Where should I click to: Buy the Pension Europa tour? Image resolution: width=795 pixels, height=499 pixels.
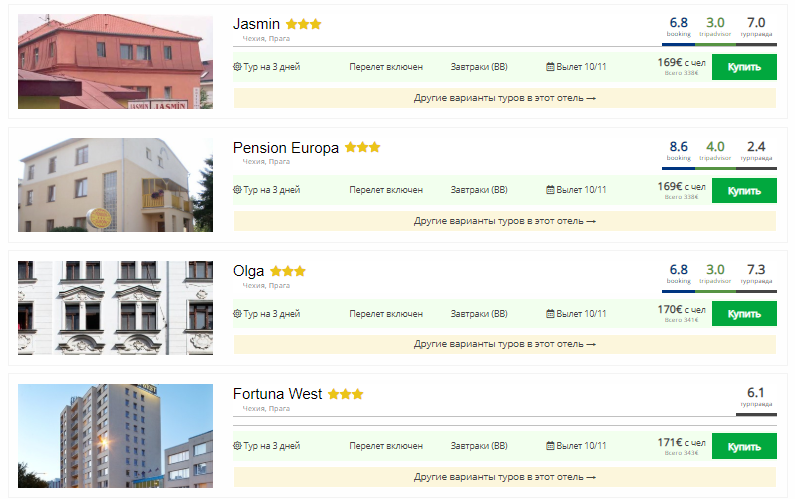pos(744,191)
